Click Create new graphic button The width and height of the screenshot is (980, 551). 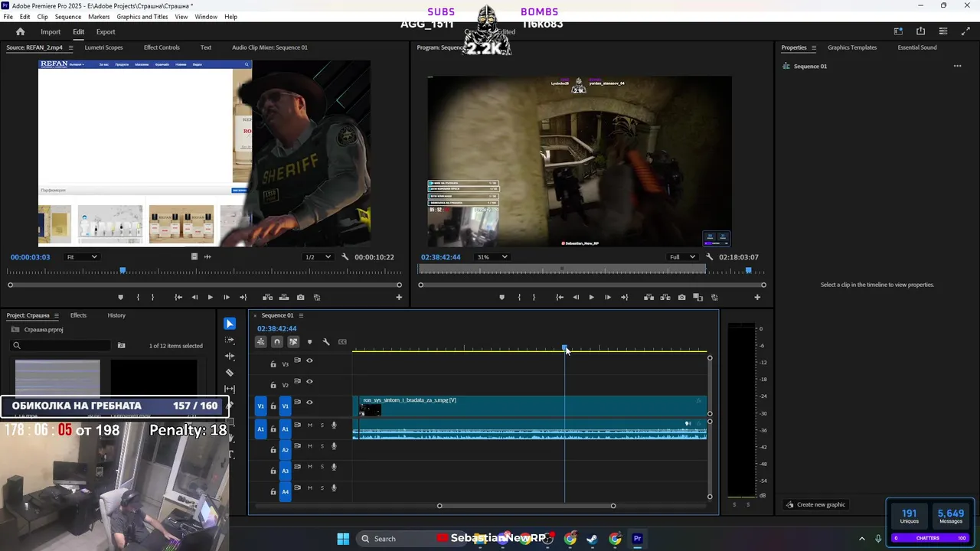pyautogui.click(x=815, y=504)
